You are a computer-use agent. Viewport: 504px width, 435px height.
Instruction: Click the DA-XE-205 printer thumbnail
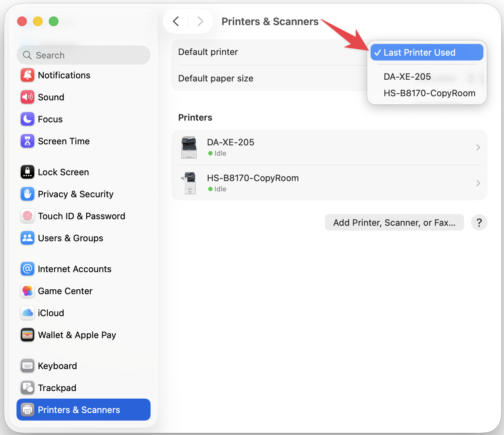click(189, 147)
